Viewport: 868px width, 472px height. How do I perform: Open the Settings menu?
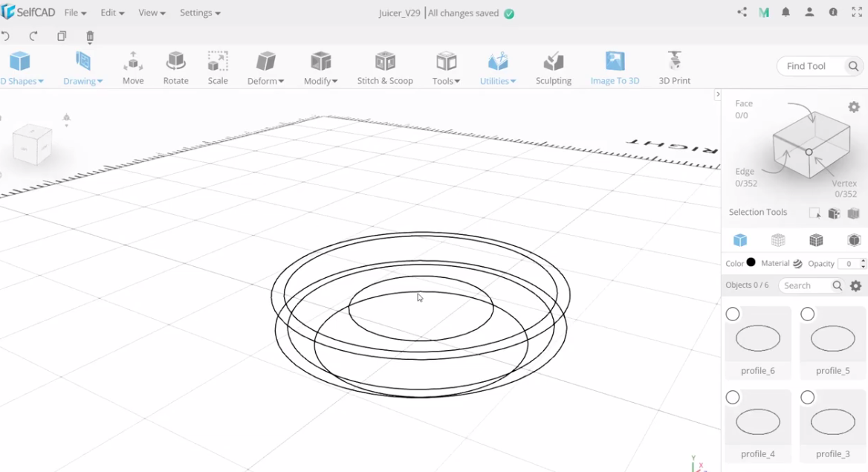[200, 13]
